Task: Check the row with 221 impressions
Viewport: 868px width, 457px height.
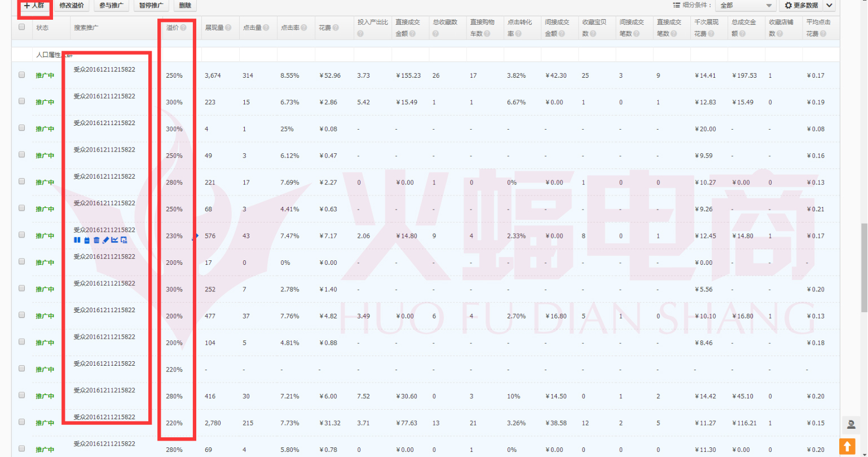Action: pyautogui.click(x=21, y=181)
